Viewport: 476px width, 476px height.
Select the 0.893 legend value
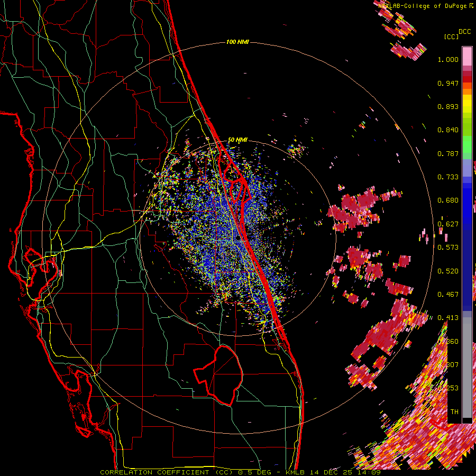click(x=448, y=106)
